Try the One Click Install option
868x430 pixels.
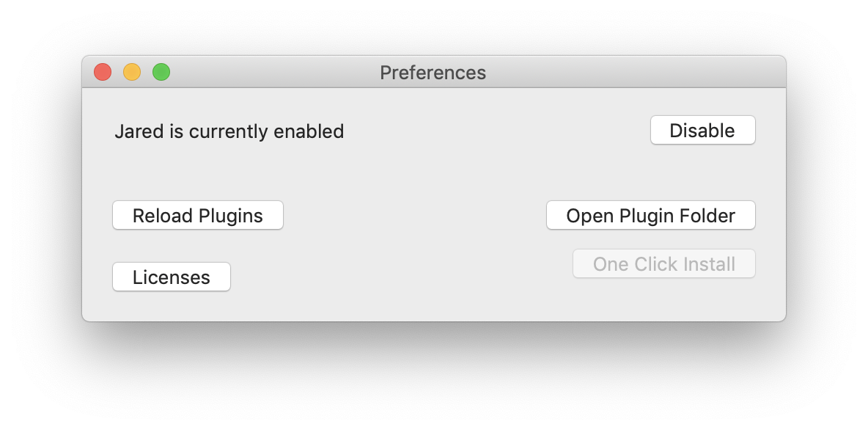pyautogui.click(x=663, y=264)
